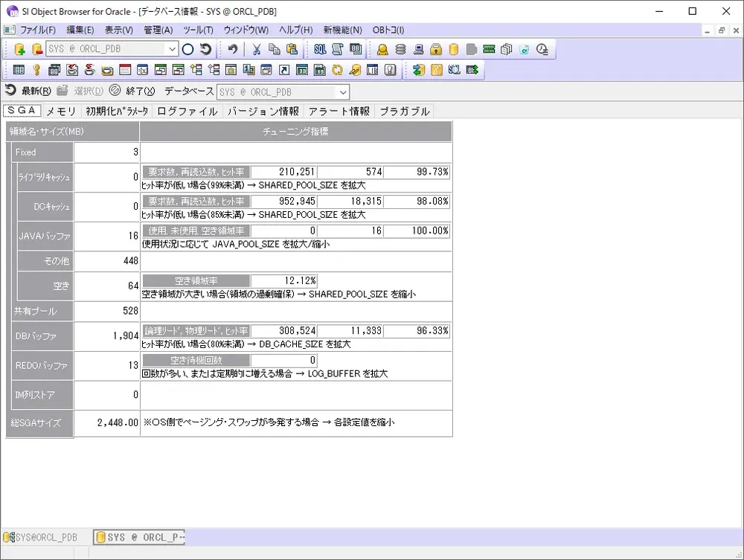This screenshot has width=744, height=560.
Task: Click the table list grid icon
Action: coord(19,70)
